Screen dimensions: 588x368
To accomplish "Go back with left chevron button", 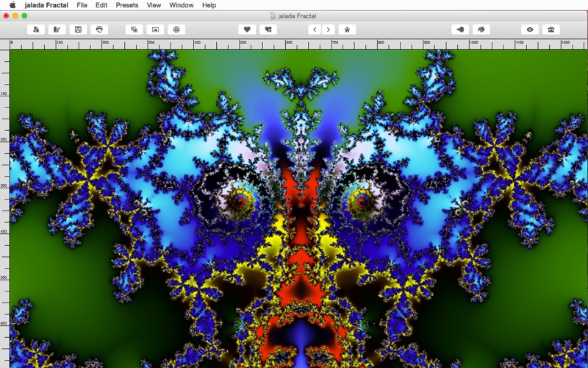I will tap(315, 29).
